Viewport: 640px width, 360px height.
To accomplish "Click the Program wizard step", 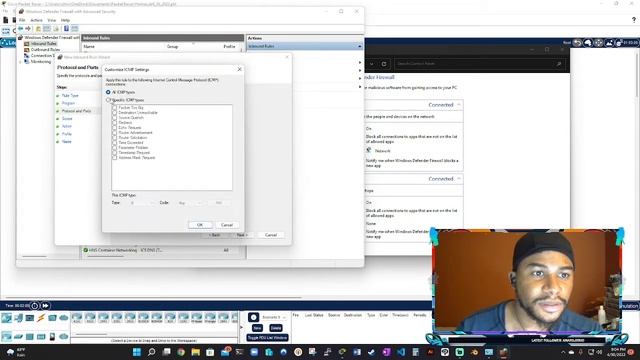I will tap(68, 103).
